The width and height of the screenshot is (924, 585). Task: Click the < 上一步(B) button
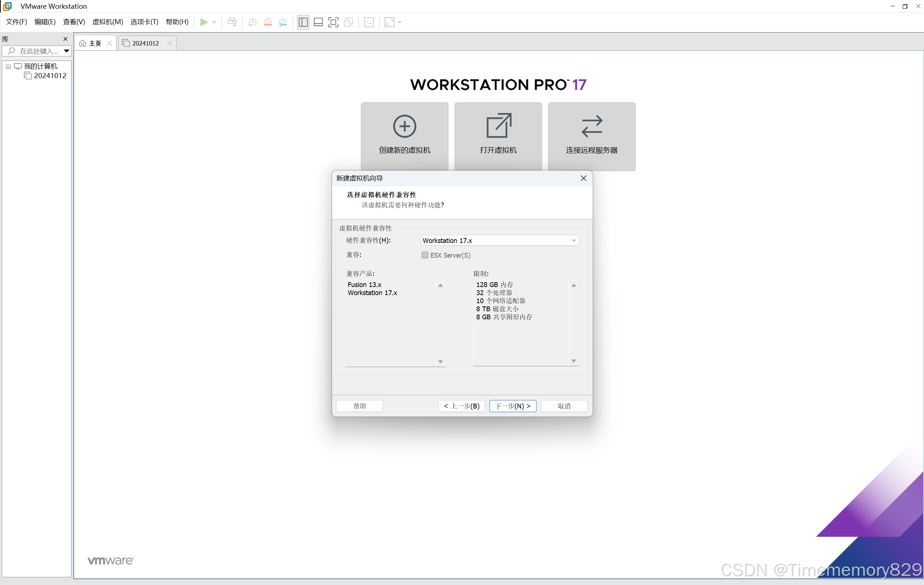pyautogui.click(x=462, y=406)
